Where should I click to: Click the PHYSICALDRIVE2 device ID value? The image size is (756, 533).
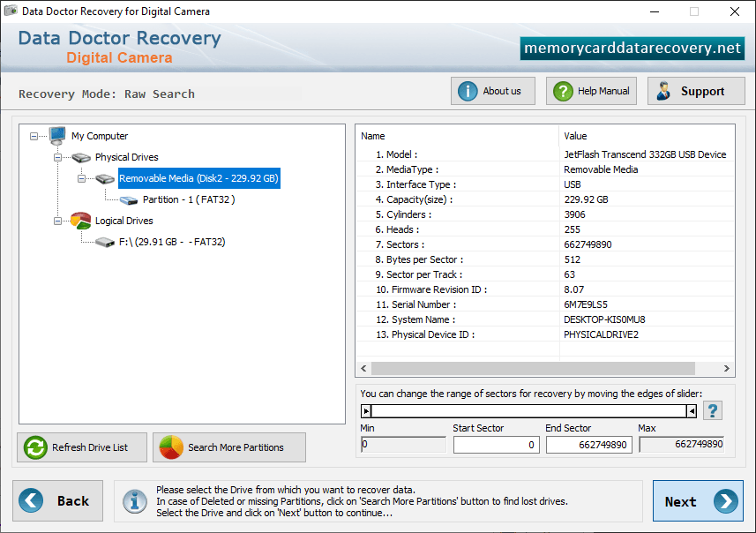pos(601,334)
